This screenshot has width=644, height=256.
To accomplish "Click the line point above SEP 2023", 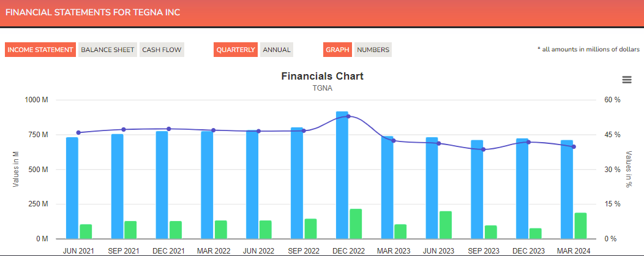I will tap(483, 149).
